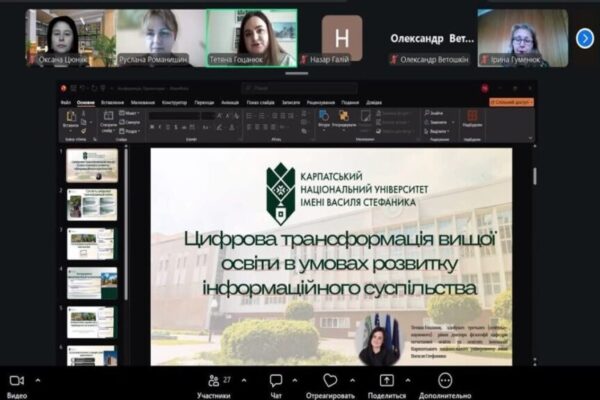The height and width of the screenshot is (400, 600).
Task: Expand the Video options caret
Action: click(x=38, y=380)
